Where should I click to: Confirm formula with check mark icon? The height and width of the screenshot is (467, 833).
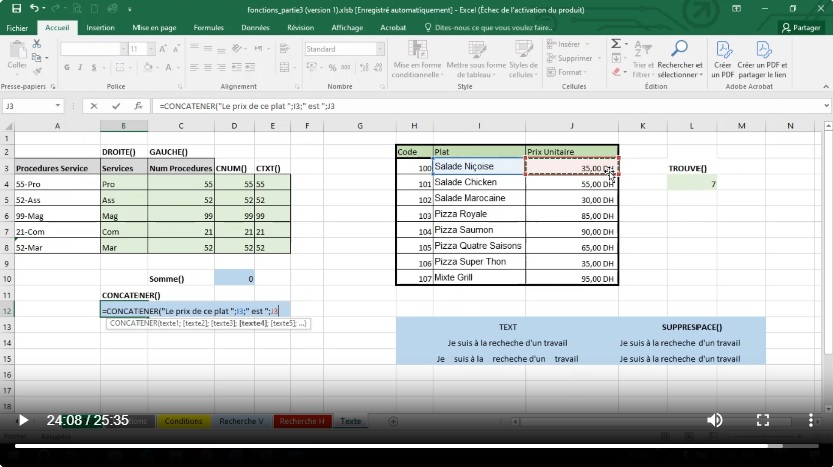(x=116, y=106)
